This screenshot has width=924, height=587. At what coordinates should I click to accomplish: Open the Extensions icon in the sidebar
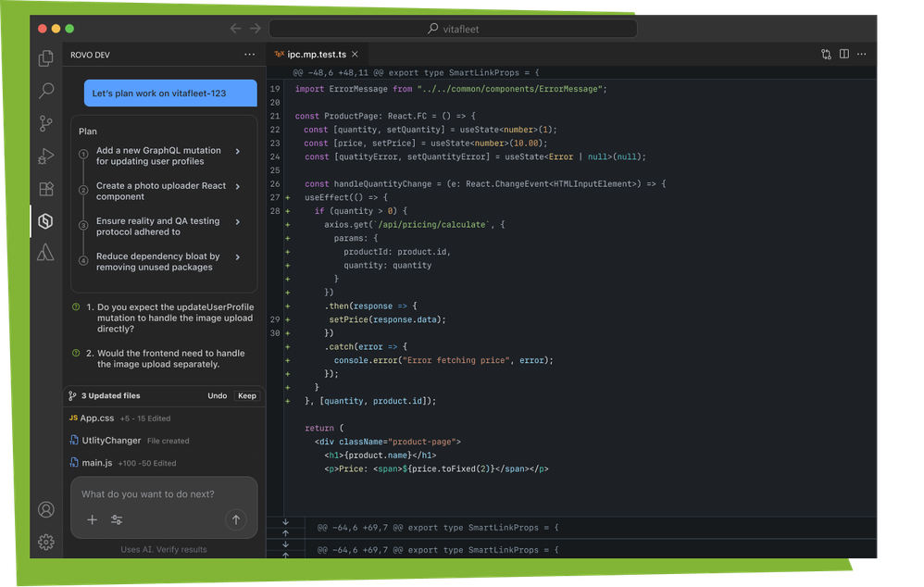46,189
